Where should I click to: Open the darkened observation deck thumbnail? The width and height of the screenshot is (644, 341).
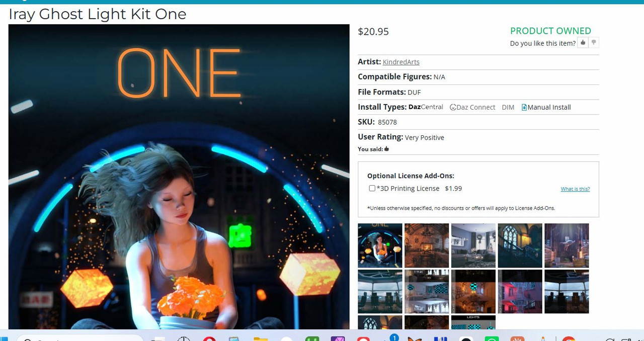pos(567,292)
